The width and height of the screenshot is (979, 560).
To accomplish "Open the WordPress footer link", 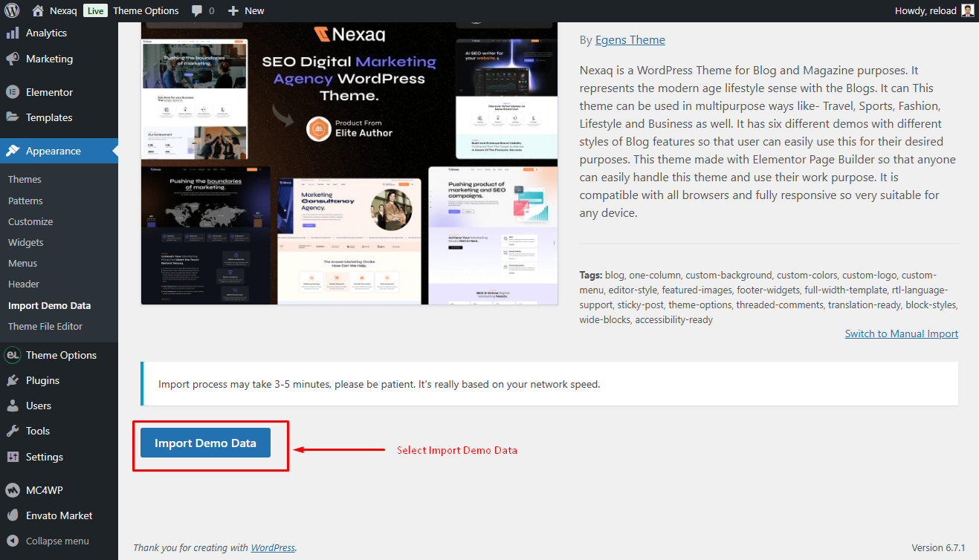I will coord(273,547).
